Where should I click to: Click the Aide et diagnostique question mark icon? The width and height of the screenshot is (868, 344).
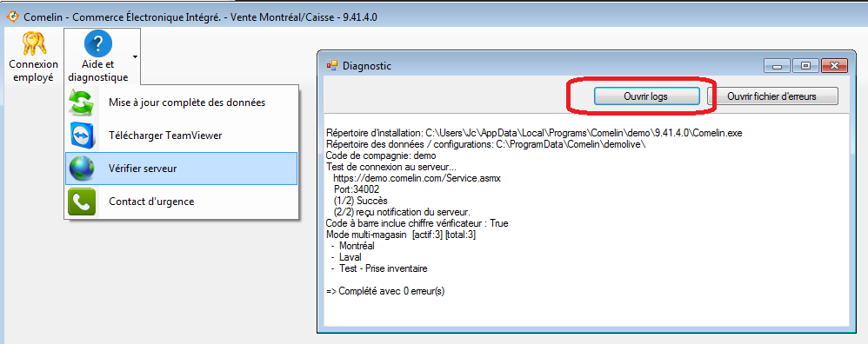coord(98,43)
